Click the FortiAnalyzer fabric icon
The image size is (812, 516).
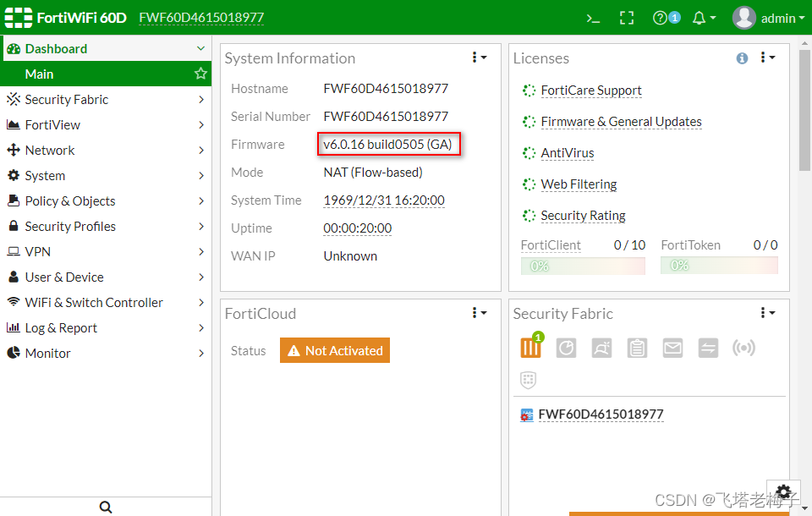pos(566,349)
